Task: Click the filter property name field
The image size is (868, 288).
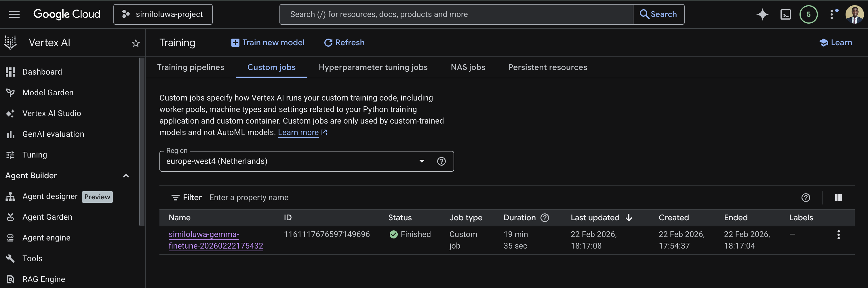Action: point(249,197)
